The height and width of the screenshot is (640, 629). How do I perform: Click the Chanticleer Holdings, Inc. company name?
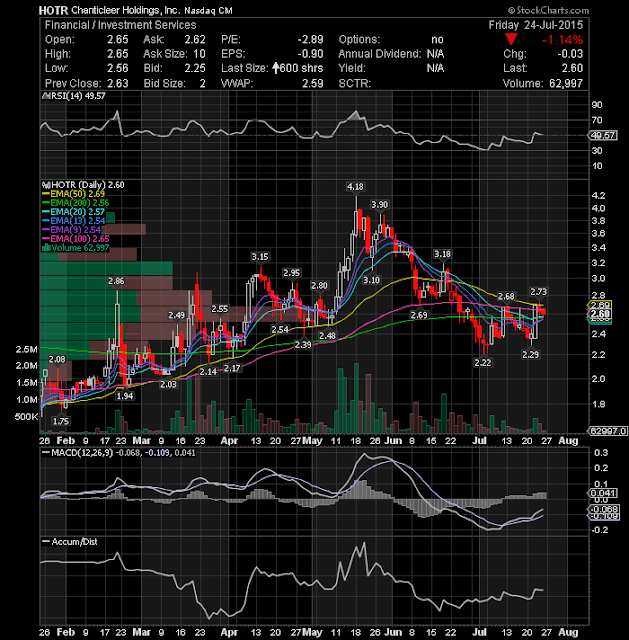(x=125, y=10)
